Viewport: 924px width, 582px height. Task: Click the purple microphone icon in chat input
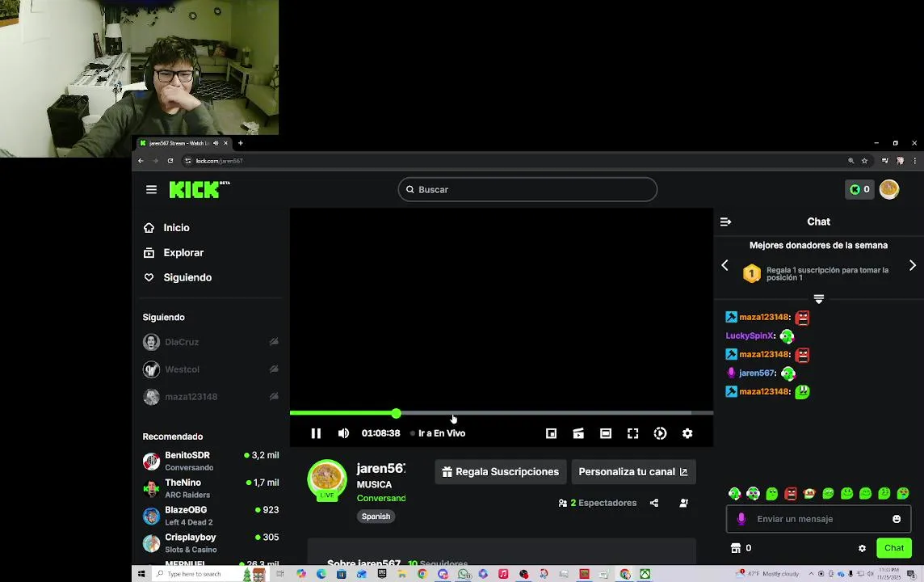[x=741, y=519]
